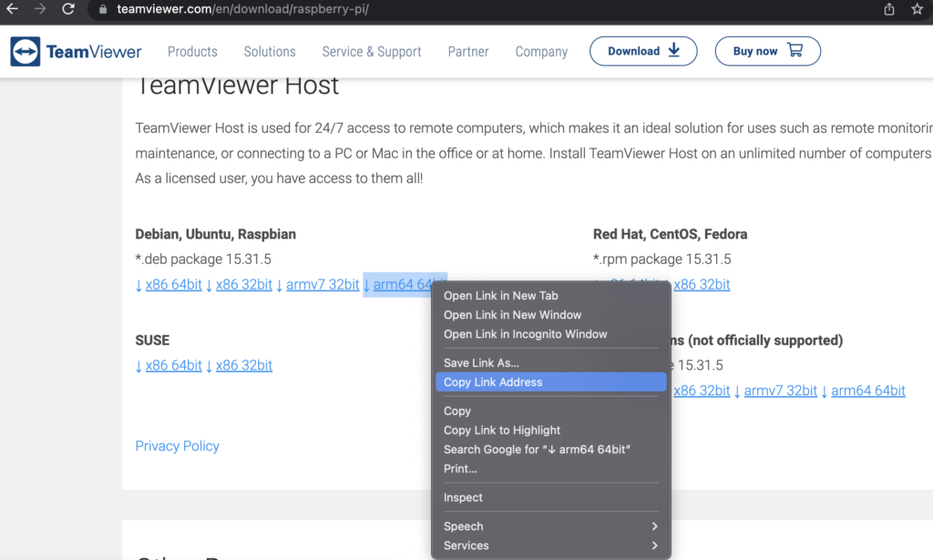Screen dimensions: 933x560
Task: Choose Open Link in Incognito Window
Action: click(x=551, y=334)
